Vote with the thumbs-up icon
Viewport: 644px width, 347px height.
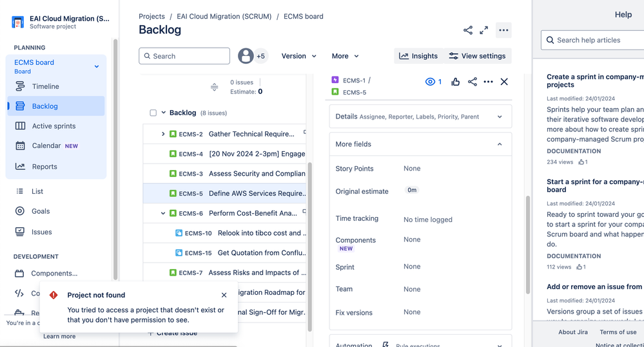click(x=456, y=82)
